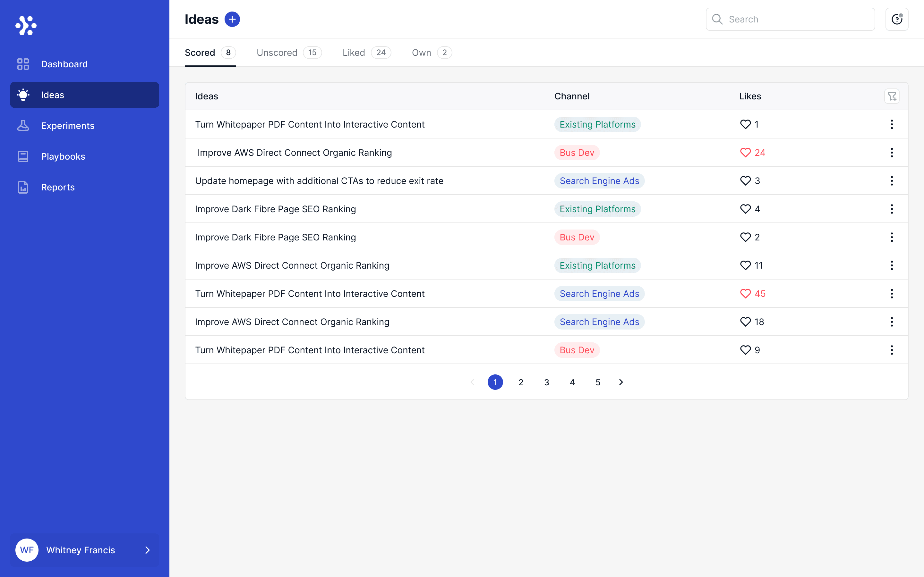Open the help icon in top right

(896, 19)
